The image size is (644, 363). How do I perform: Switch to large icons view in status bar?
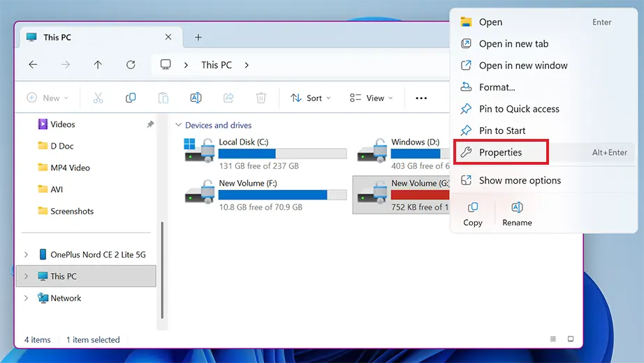pos(571,339)
